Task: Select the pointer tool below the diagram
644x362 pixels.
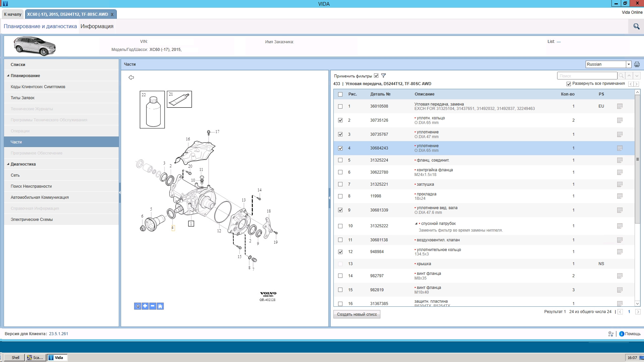Action: (x=138, y=306)
